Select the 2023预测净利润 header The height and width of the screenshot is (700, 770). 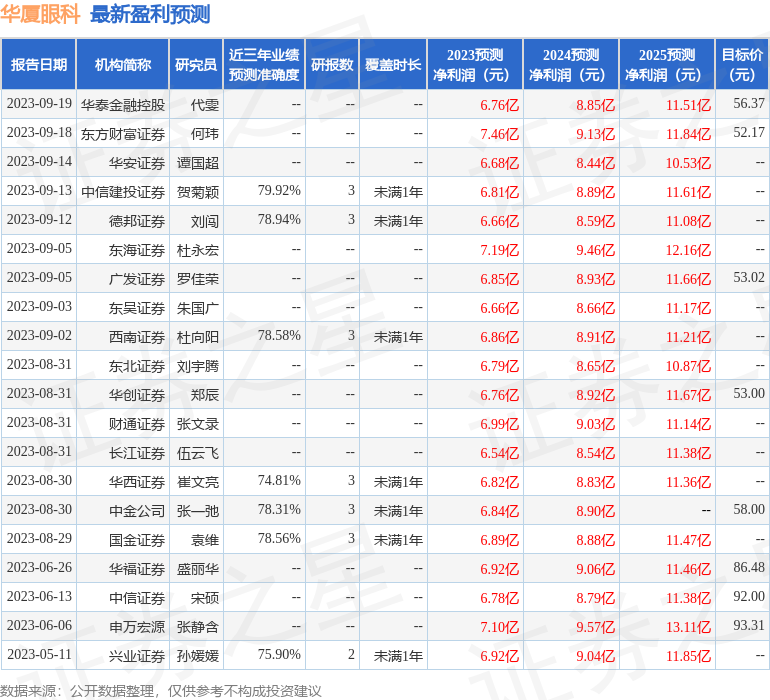tap(475, 65)
